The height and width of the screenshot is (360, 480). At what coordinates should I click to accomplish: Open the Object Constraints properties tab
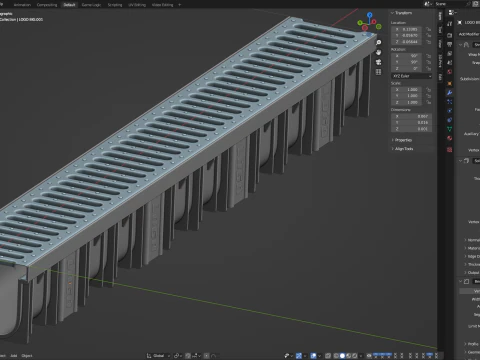click(x=449, y=120)
